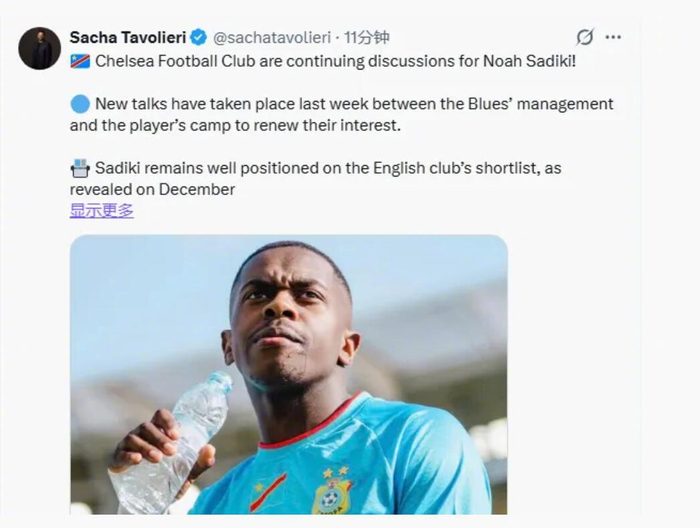Click the 'Sadiki remains well positioned' paragraph

coord(328,168)
